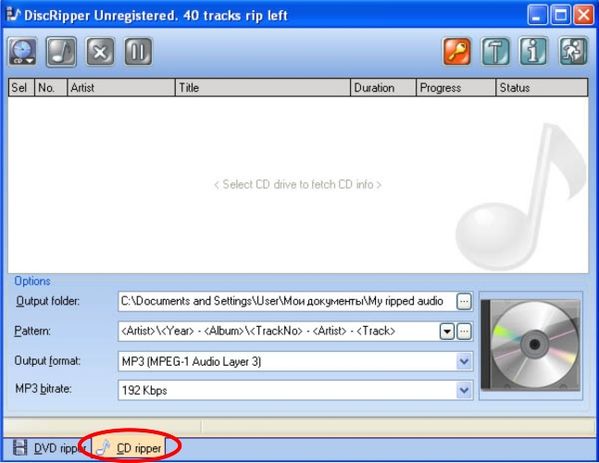Expand the Pattern dropdown arrow
599x463 pixels.
coord(447,332)
